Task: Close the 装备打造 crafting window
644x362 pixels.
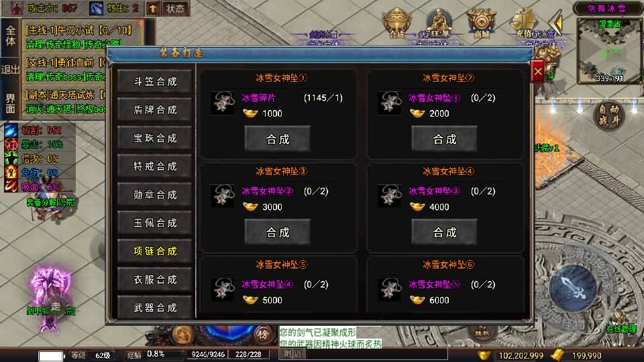Action: 537,72
